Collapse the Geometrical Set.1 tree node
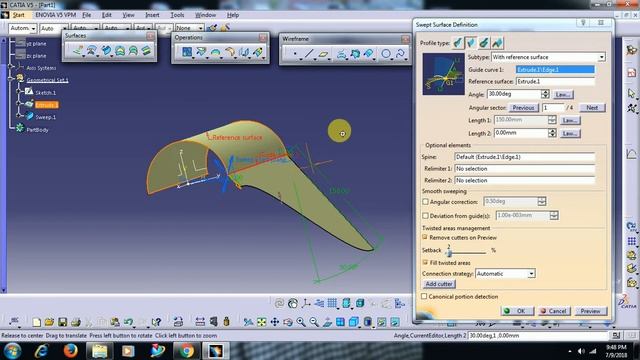Image resolution: width=640 pixels, height=360 pixels. [x=11, y=78]
